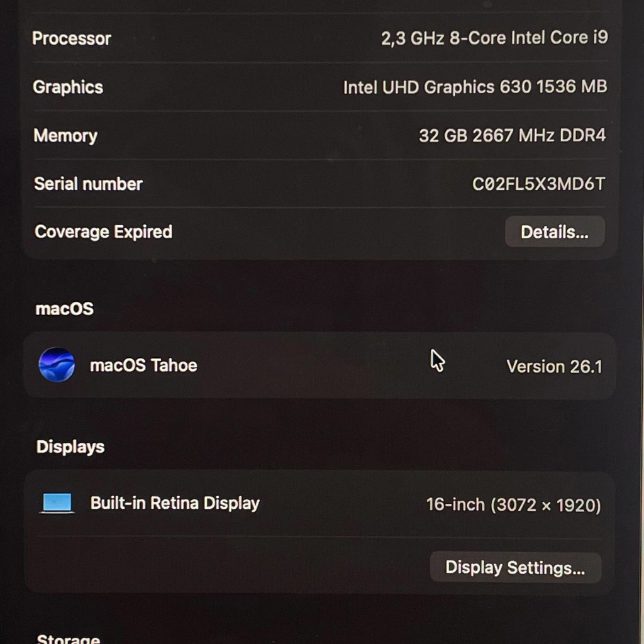
Task: Open coverage Details button
Action: click(x=555, y=231)
